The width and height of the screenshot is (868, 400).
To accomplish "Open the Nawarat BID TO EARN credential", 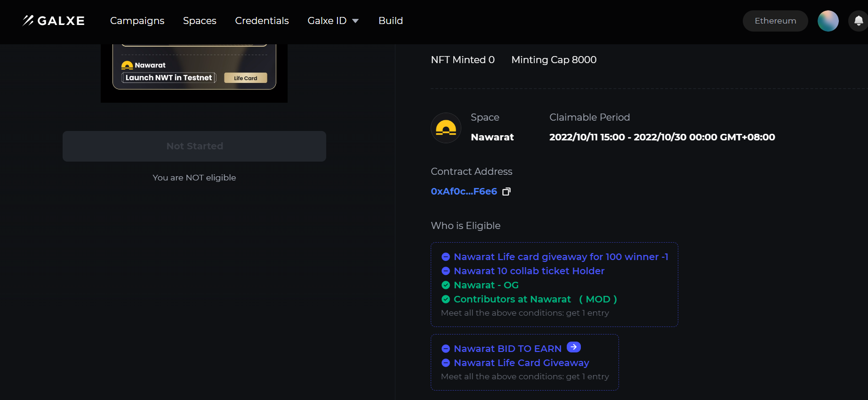I will point(507,349).
